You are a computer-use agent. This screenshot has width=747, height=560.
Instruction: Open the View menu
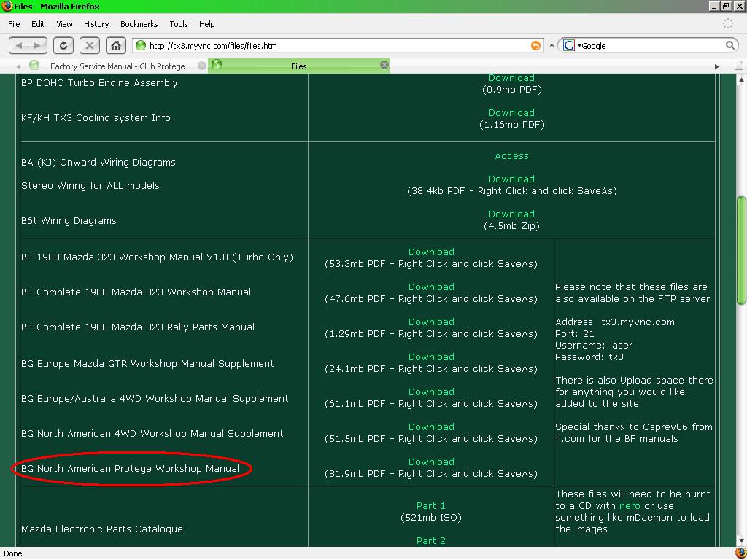[64, 24]
